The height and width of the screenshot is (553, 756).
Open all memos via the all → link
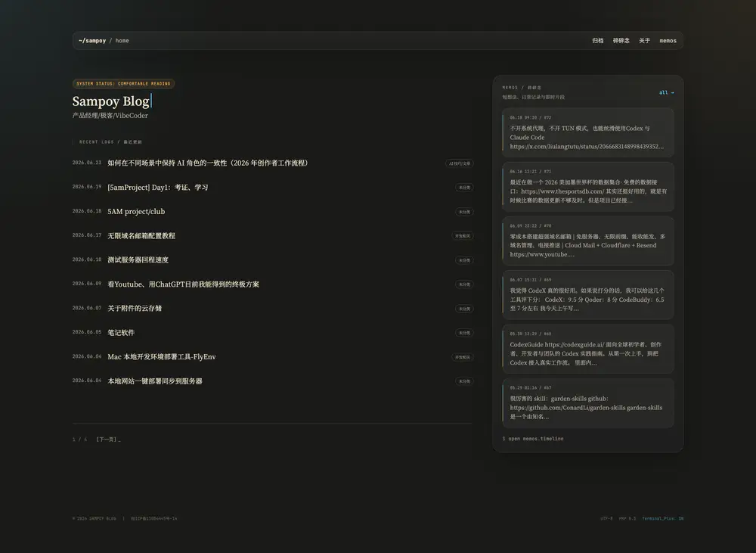coord(666,92)
